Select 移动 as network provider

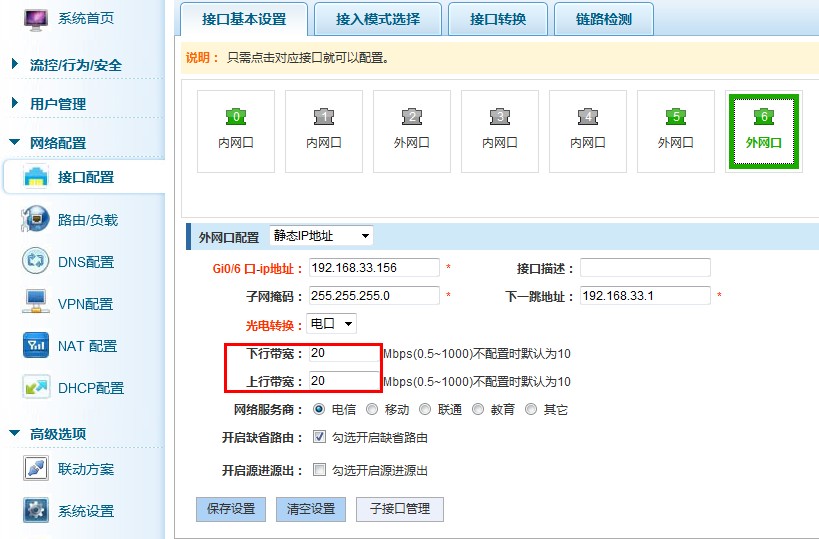pos(372,409)
